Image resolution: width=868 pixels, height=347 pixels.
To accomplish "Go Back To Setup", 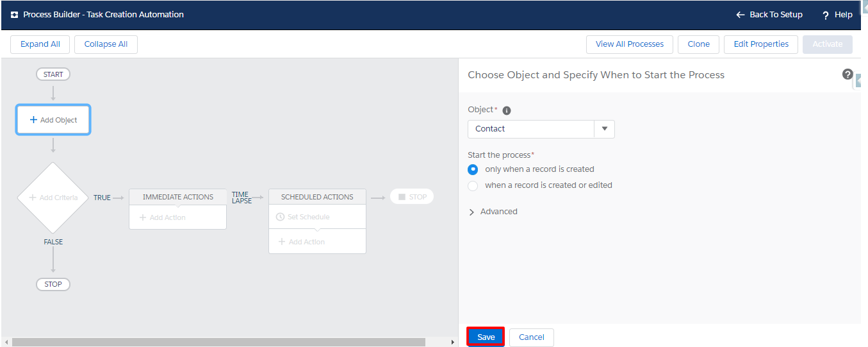I will click(x=769, y=15).
